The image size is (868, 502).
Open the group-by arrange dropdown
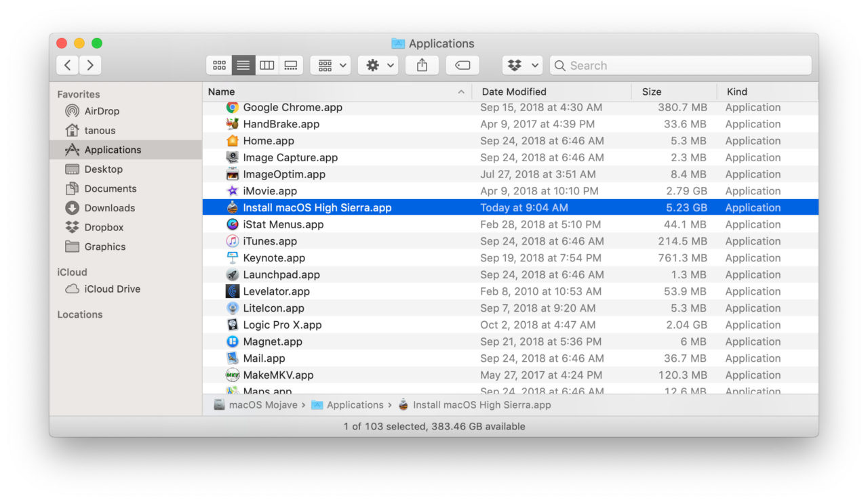pos(330,65)
